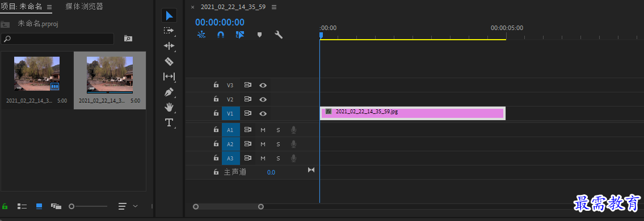The height and width of the screenshot is (221, 644).
Task: Click the blue playhead marker on ruler
Action: tap(321, 35)
